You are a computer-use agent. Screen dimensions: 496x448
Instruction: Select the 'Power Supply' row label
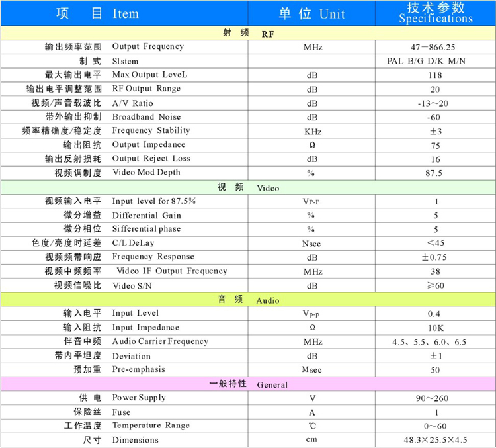pyautogui.click(x=139, y=398)
